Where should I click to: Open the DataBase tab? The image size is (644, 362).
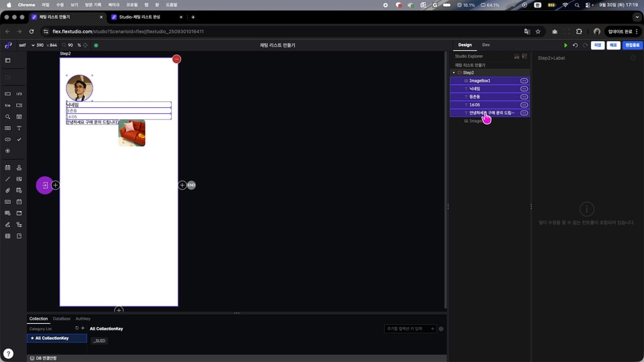[61, 318]
